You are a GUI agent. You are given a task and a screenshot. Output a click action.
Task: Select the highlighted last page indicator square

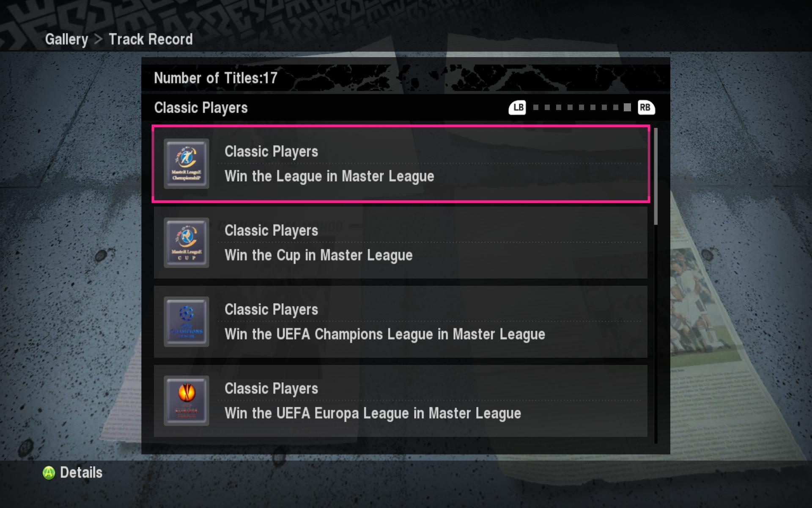click(627, 108)
